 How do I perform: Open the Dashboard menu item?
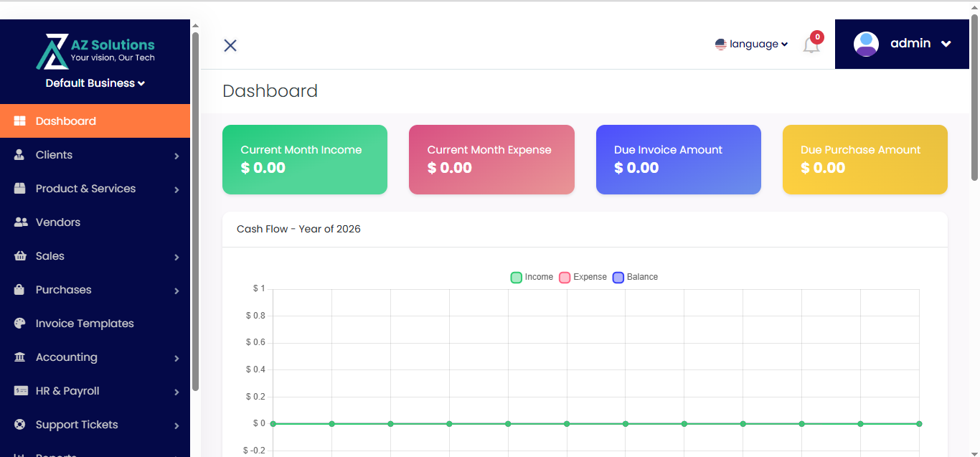(x=95, y=121)
